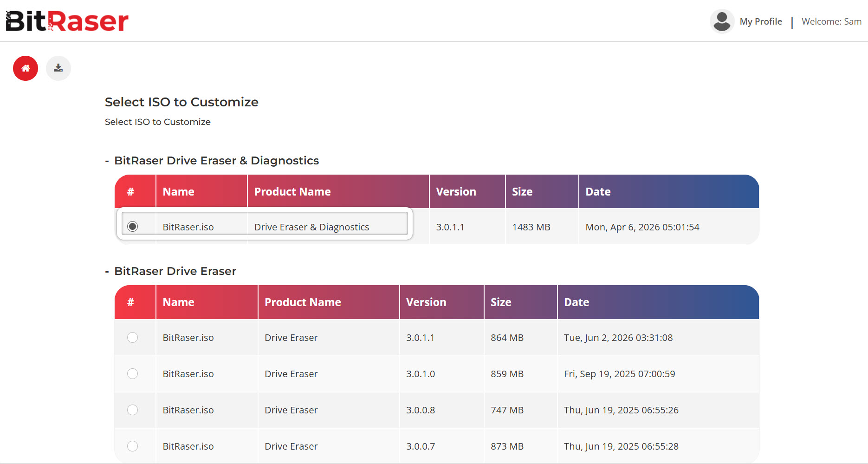Click the 'Thu, Jun 19, 2025 06:55:26' date
Viewport: 868px width, 464px height.
621,410
